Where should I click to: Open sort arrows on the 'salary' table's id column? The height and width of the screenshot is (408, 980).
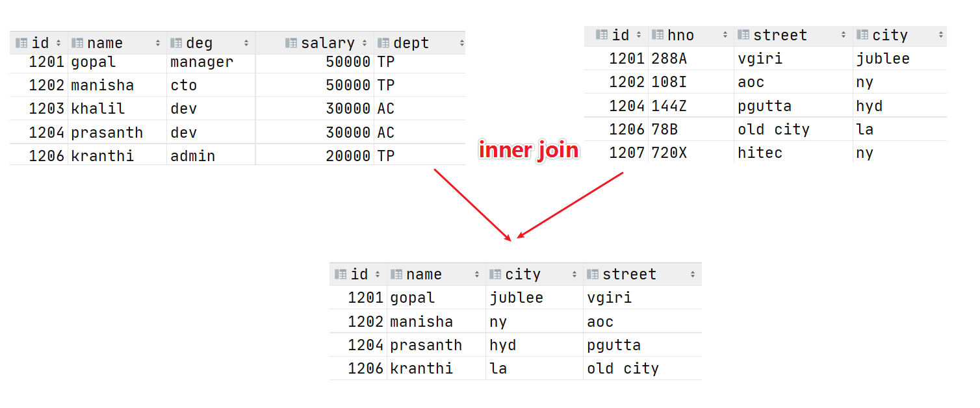tap(58, 43)
